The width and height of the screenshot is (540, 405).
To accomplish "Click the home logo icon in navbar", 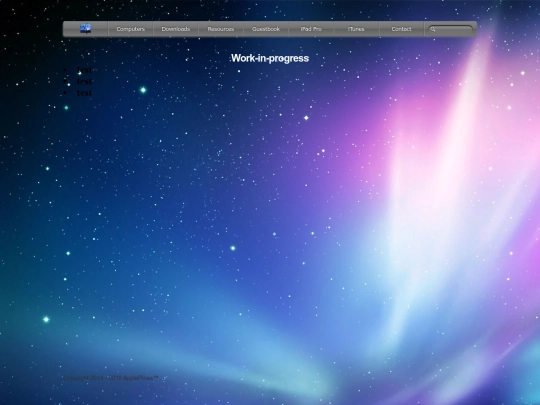I will [x=85, y=29].
